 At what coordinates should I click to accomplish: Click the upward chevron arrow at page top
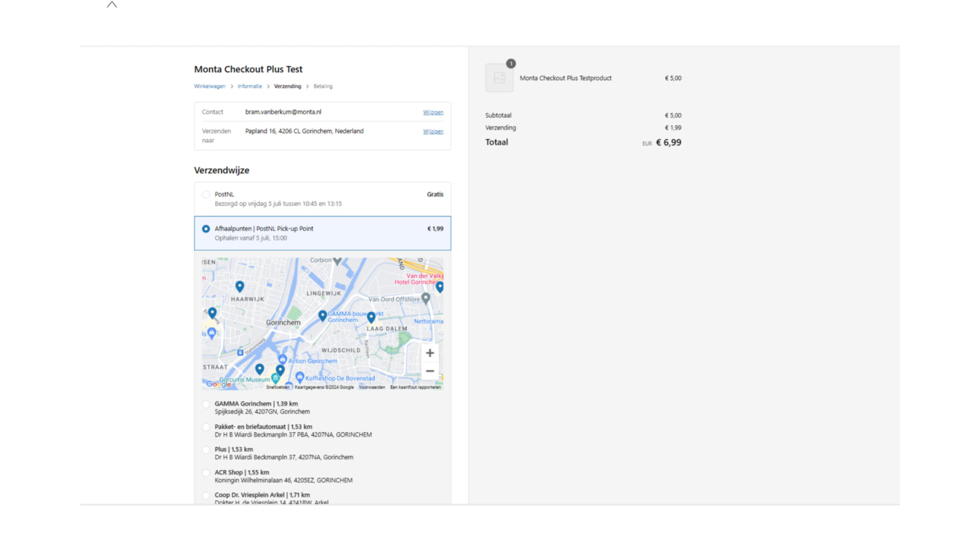pyautogui.click(x=111, y=4)
